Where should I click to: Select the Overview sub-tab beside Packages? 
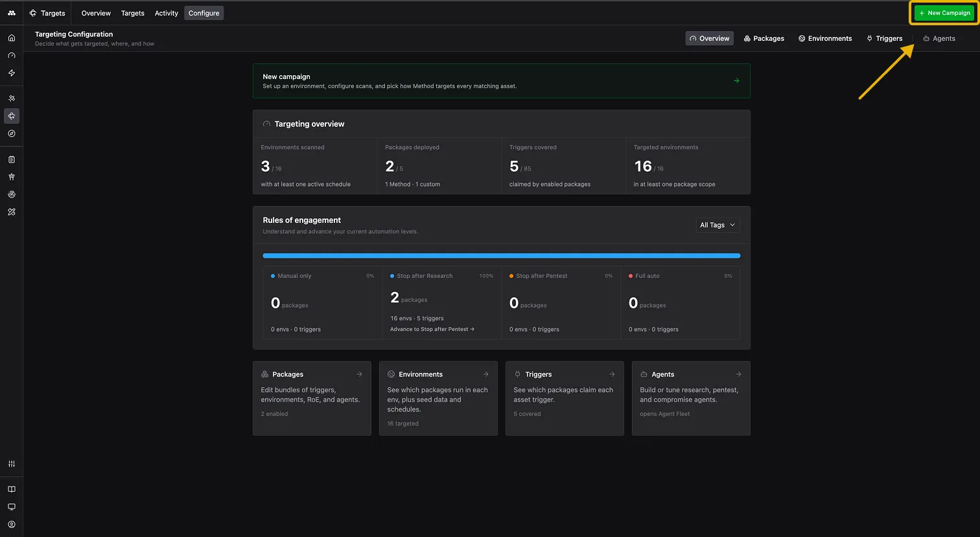click(x=709, y=38)
